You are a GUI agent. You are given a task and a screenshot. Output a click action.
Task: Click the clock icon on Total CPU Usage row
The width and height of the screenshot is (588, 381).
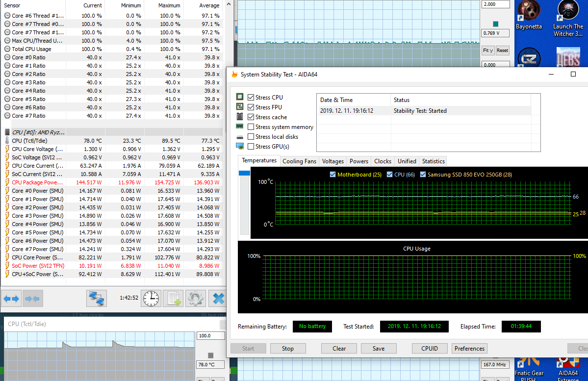pos(7,49)
